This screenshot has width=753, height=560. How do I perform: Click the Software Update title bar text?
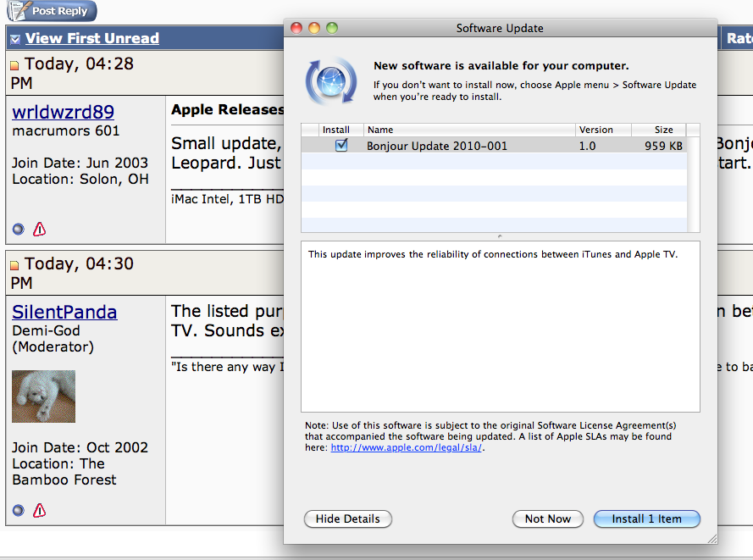click(500, 28)
